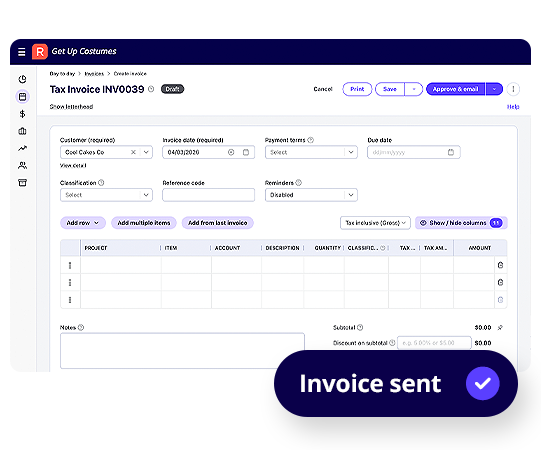Open the Payment terms Select dropdown
The width and height of the screenshot is (541, 450).
(311, 152)
